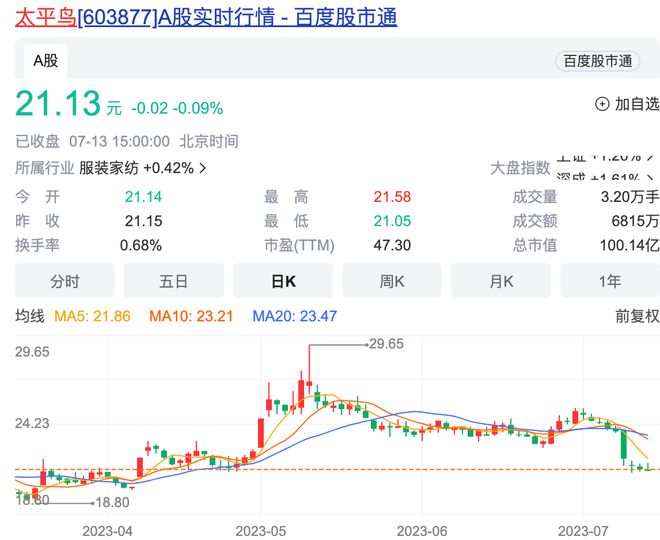
Task: Switch chart to 1年 view
Action: pos(610,281)
